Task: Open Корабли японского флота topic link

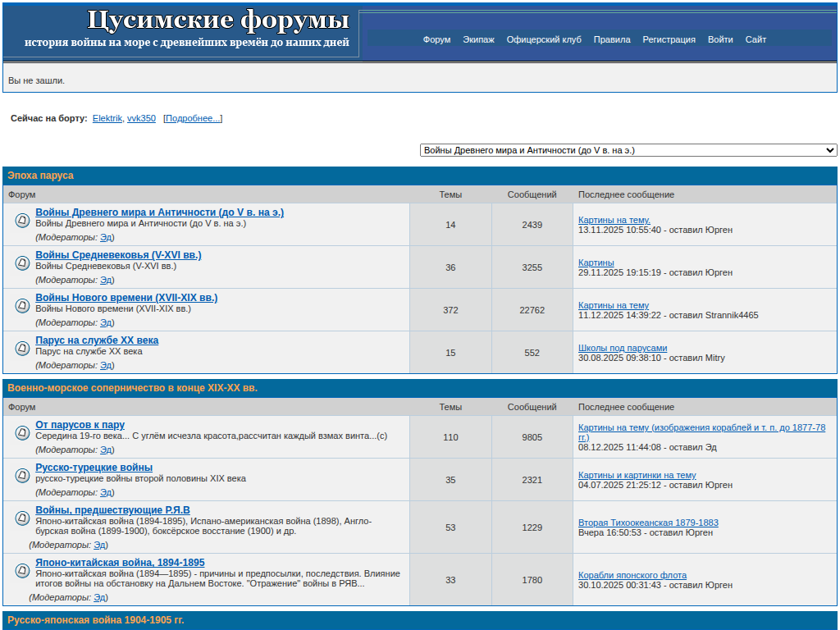Action: click(x=632, y=575)
